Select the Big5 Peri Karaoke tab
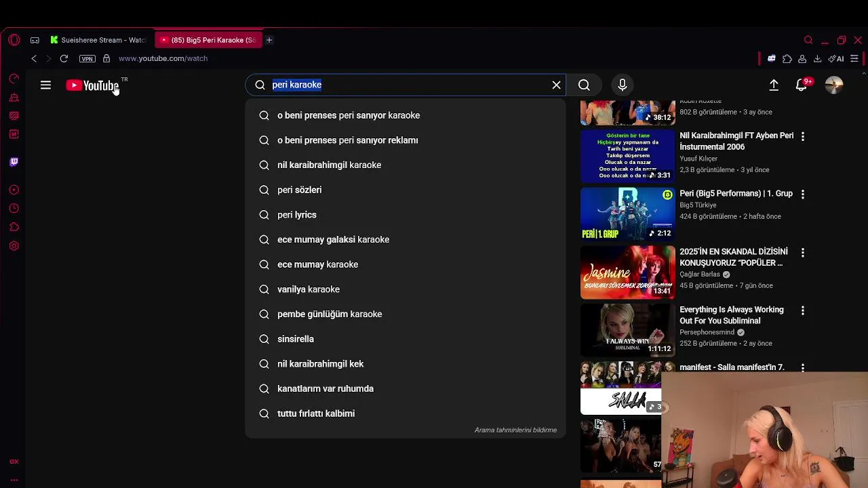The height and width of the screenshot is (488, 868). pos(208,40)
